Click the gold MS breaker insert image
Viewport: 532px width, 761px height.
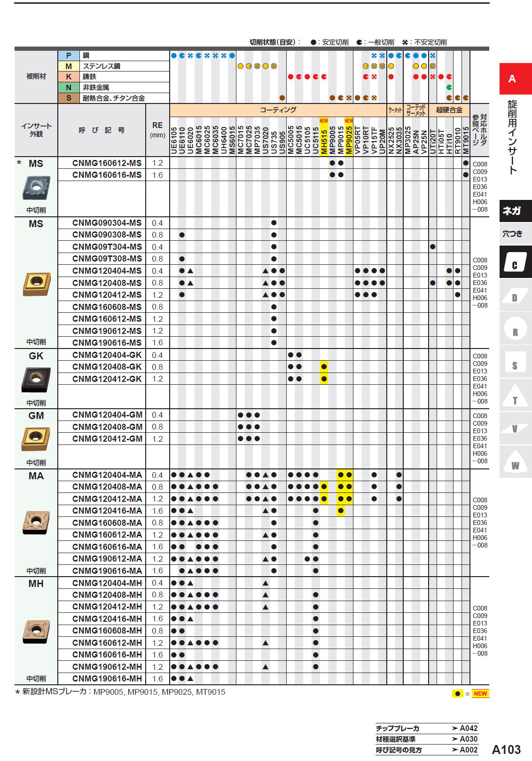[37, 284]
